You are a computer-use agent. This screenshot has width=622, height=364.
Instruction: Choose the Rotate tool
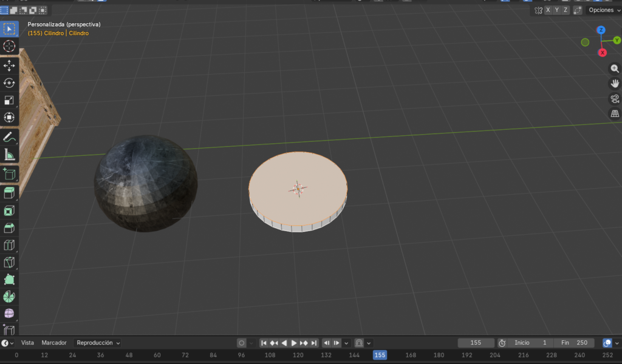[9, 83]
